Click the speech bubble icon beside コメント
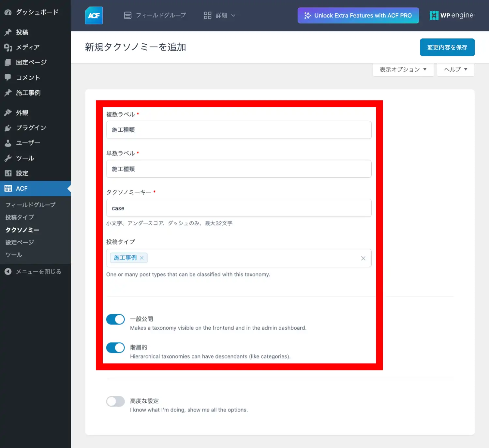The image size is (489, 448). [x=8, y=78]
